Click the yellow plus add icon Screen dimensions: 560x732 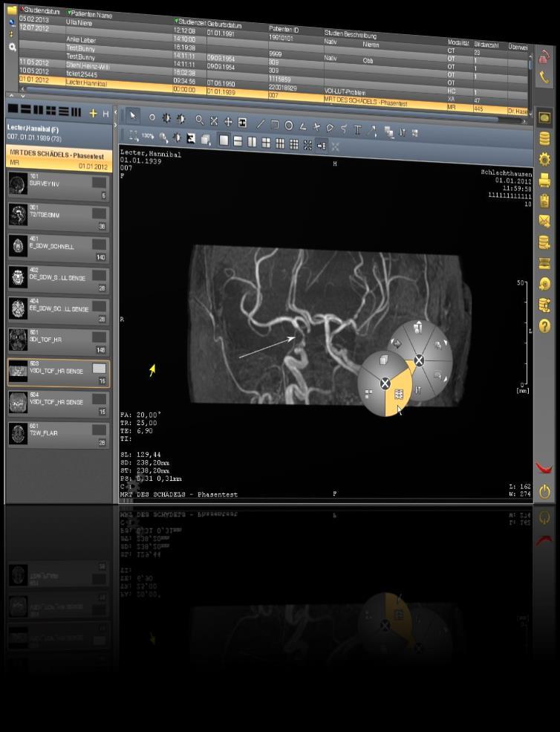tap(93, 114)
